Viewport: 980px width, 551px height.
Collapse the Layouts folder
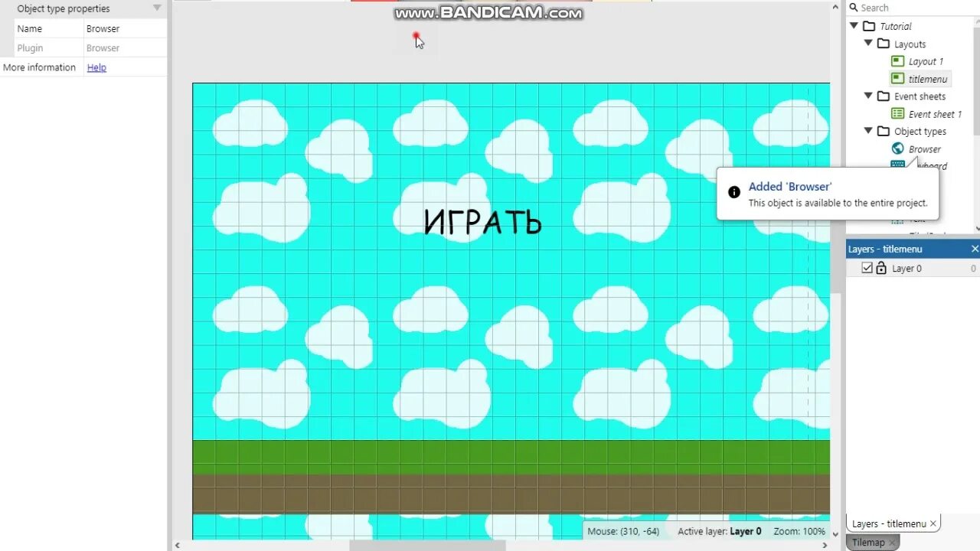click(869, 44)
